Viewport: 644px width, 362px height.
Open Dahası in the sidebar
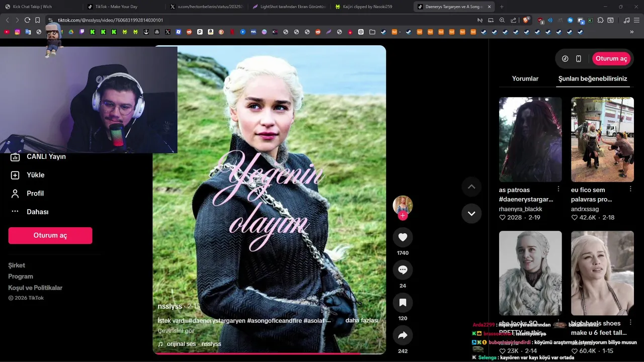30,212
